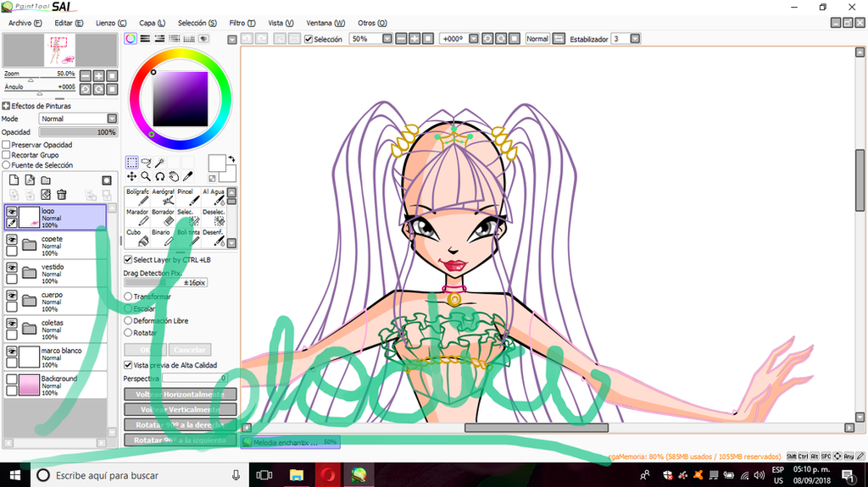Choose the Aerógrafo airbrush
This screenshot has width=868, height=487.
163,197
